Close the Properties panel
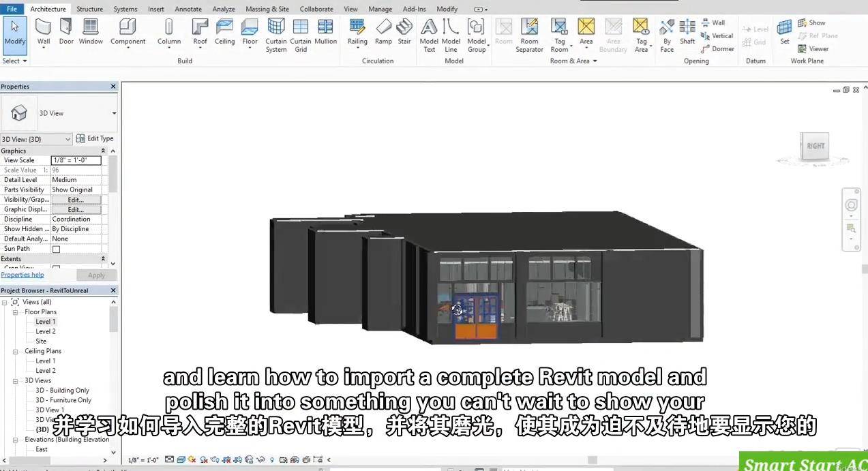The width and height of the screenshot is (868, 471). 113,87
